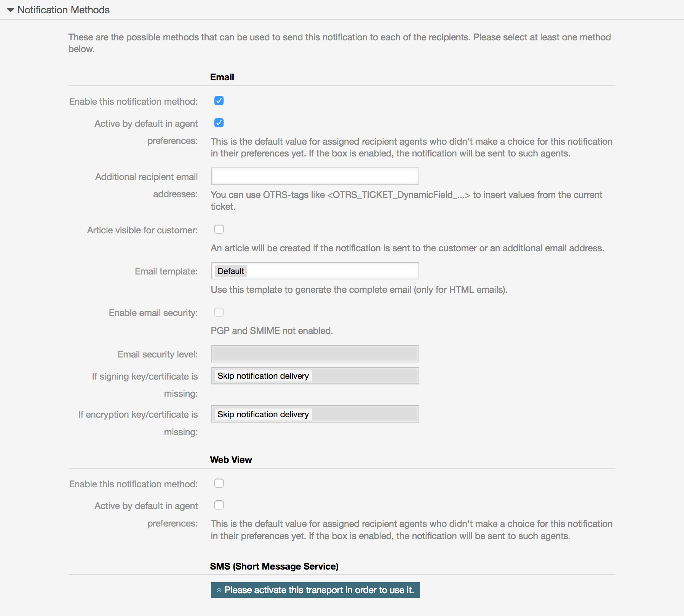Open the 'If signing key/certificate is missing' selector

point(315,375)
